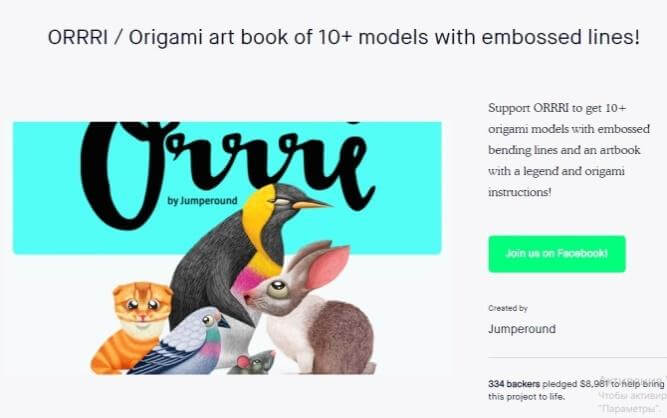Click the penguin's yellow beak
Image resolution: width=667 pixels, height=418 pixels.
pos(311,205)
